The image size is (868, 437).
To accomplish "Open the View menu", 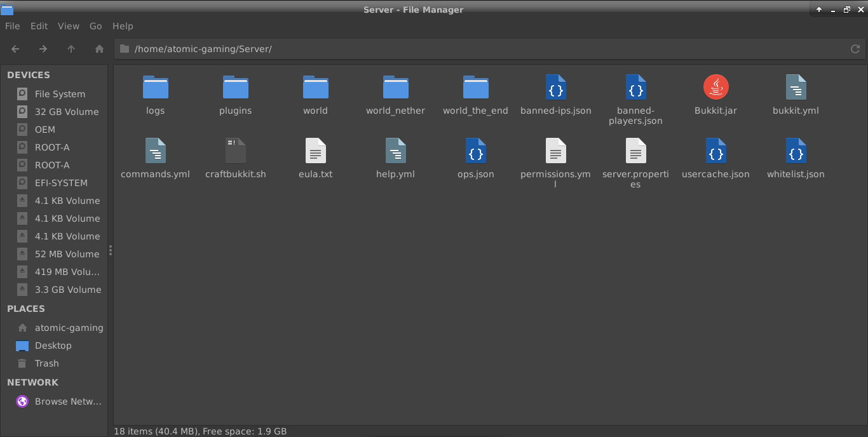I will (68, 26).
